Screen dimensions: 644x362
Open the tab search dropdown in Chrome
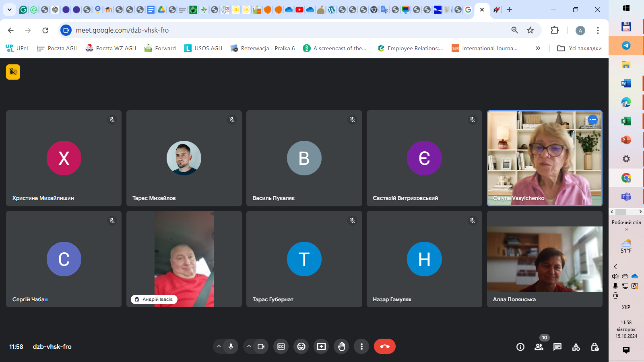(9, 10)
